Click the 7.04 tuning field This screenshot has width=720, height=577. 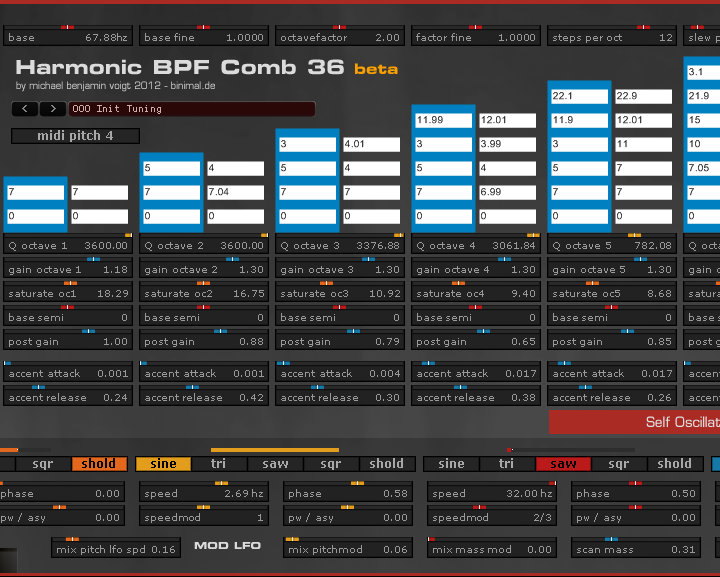pyautogui.click(x=236, y=192)
